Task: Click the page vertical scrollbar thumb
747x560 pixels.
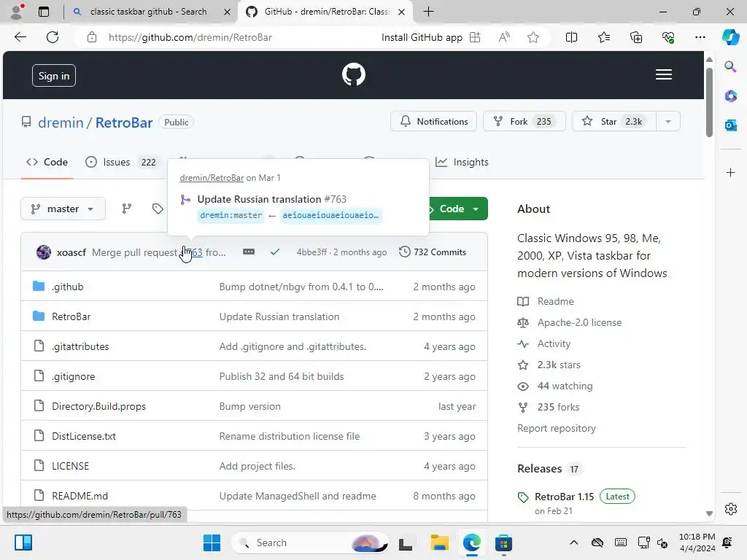Action: 709,102
